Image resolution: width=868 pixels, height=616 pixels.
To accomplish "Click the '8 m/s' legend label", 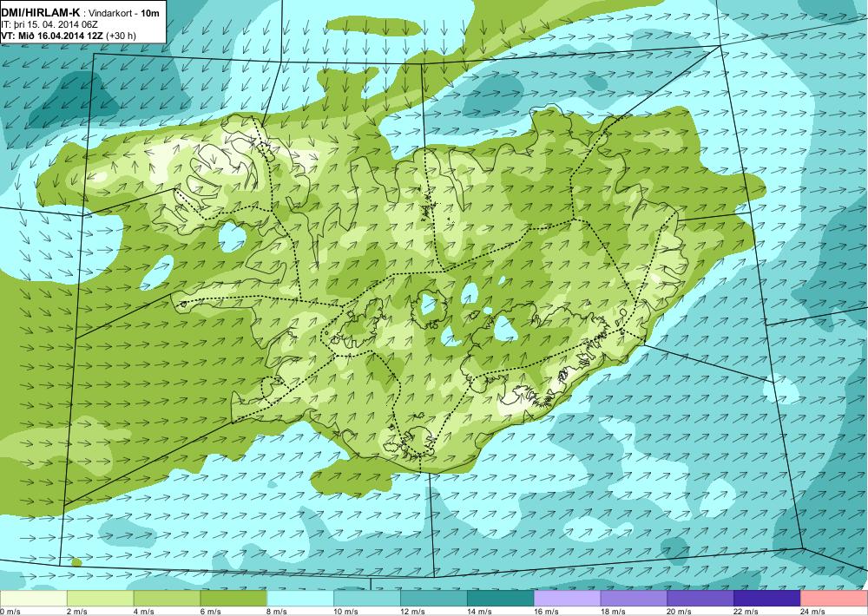I will [278, 611].
